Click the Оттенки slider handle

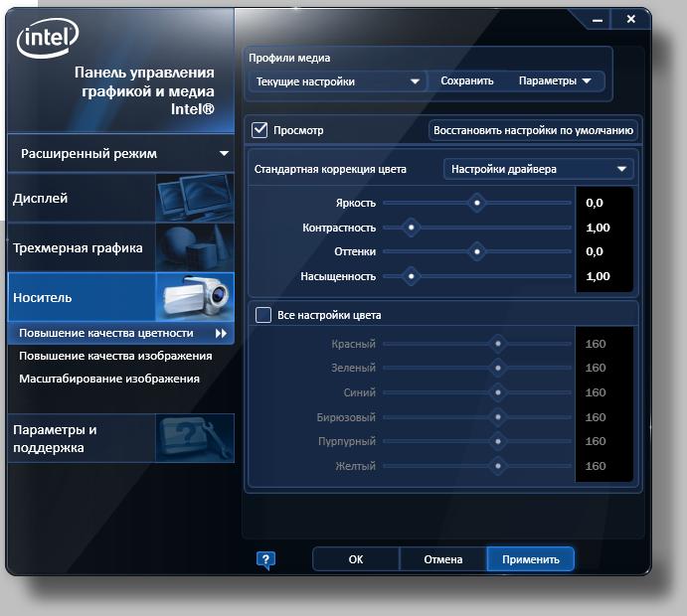coord(477,251)
